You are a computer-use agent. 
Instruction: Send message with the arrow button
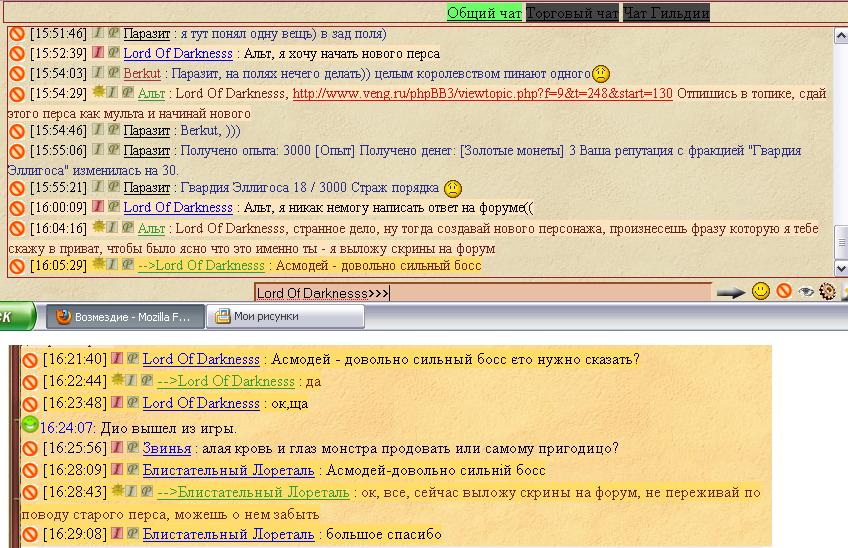click(x=731, y=293)
